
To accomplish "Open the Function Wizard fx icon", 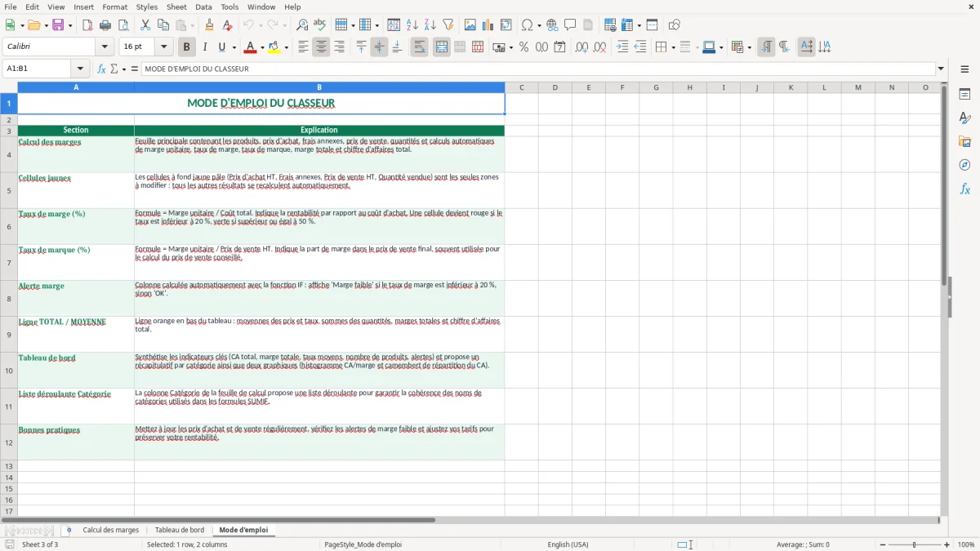I will tap(101, 69).
